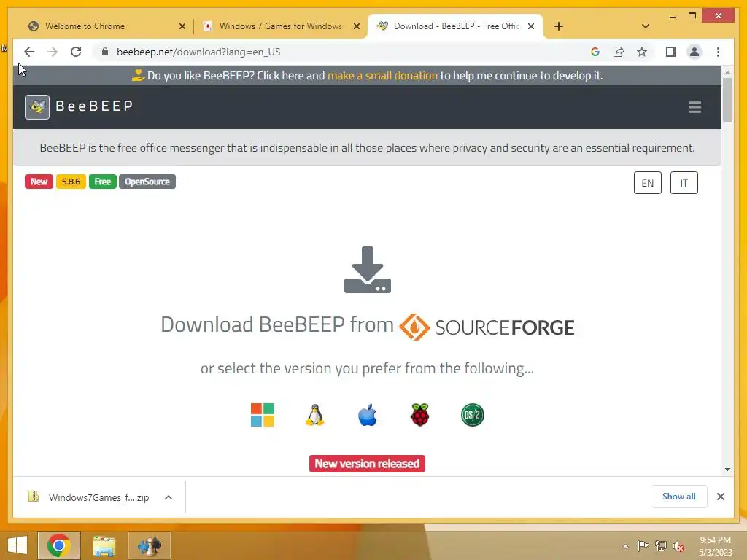
Task: Click the green Free badge
Action: (x=102, y=182)
